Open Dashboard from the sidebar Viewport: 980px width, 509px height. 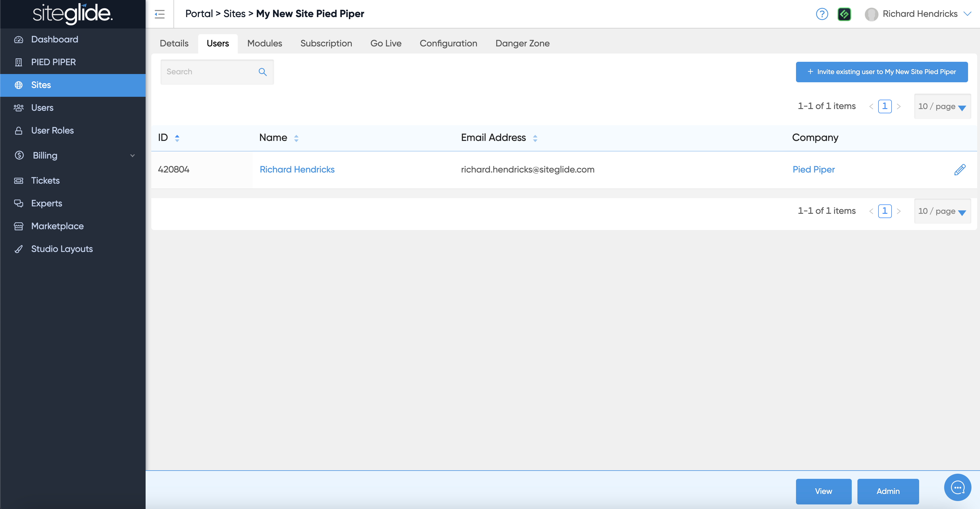pos(54,39)
